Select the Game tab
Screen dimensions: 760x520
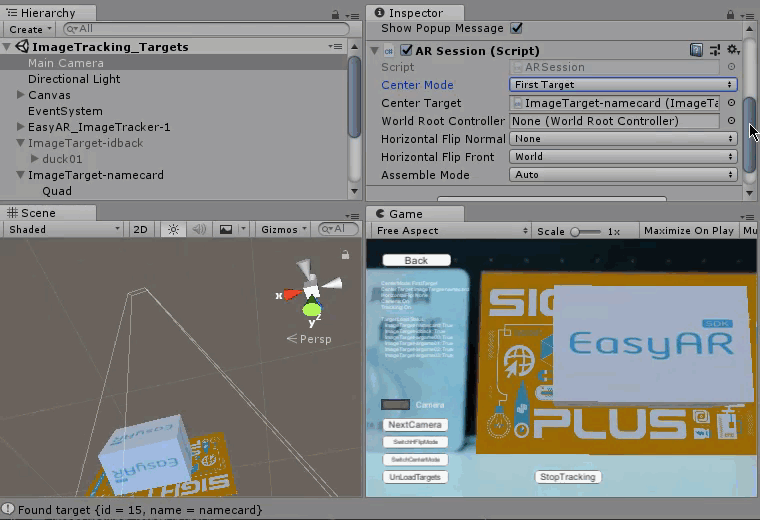pyautogui.click(x=415, y=214)
